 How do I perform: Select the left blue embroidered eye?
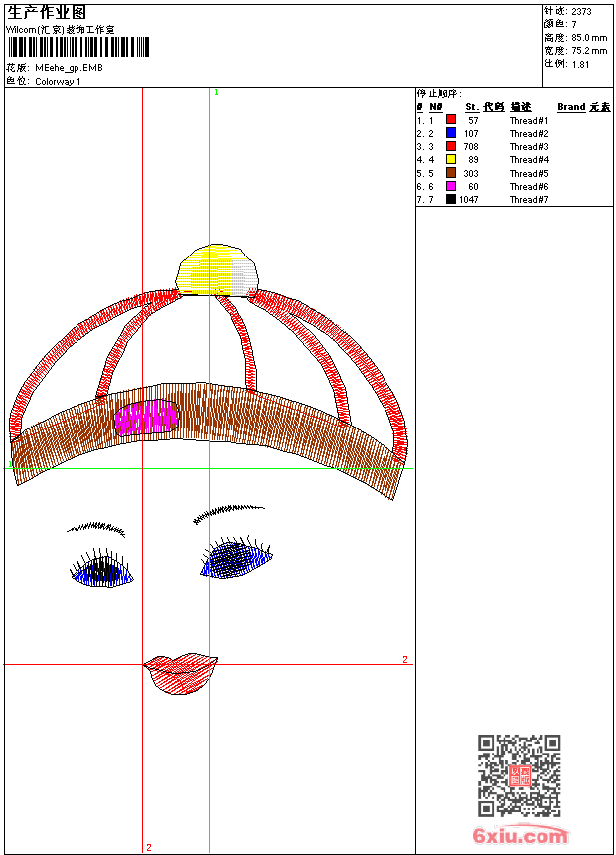pos(102,571)
